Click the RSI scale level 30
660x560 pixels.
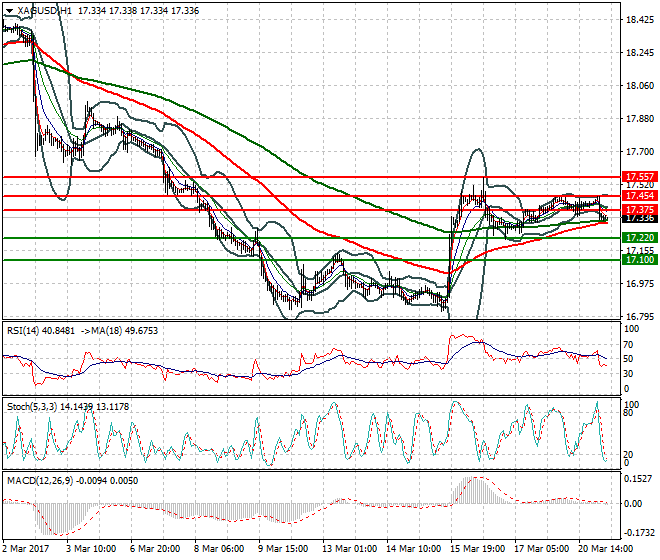(x=628, y=374)
